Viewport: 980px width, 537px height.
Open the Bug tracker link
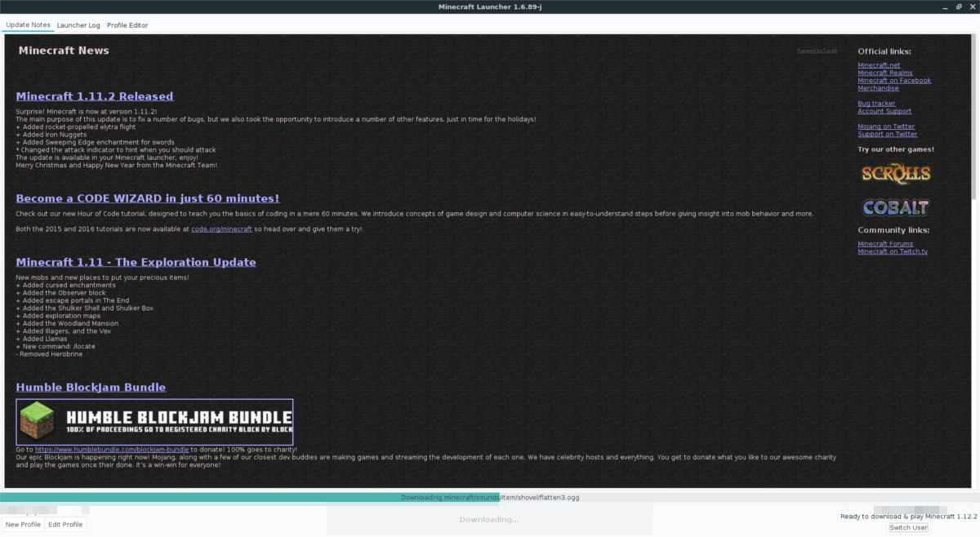pyautogui.click(x=877, y=103)
